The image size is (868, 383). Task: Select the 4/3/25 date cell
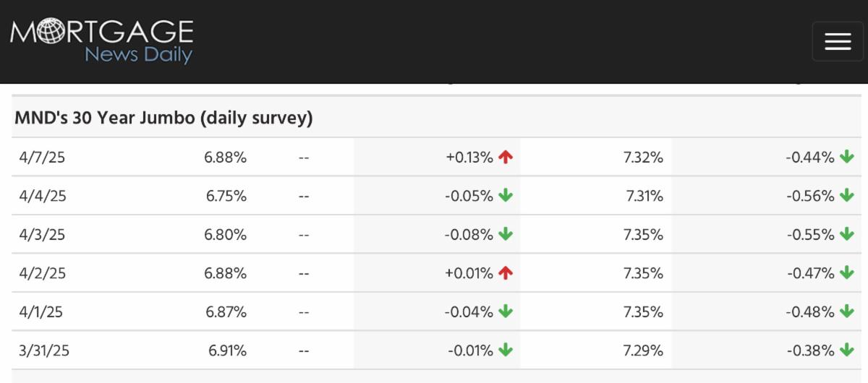point(43,234)
